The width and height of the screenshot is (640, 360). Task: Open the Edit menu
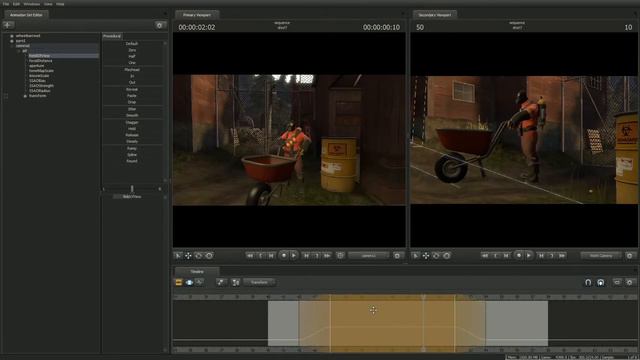(16, 4)
